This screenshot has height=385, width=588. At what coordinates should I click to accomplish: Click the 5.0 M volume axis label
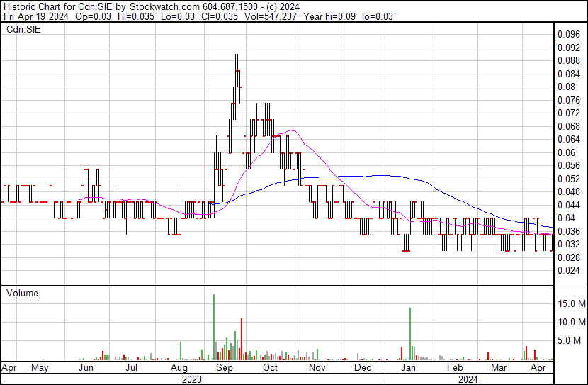click(x=569, y=341)
